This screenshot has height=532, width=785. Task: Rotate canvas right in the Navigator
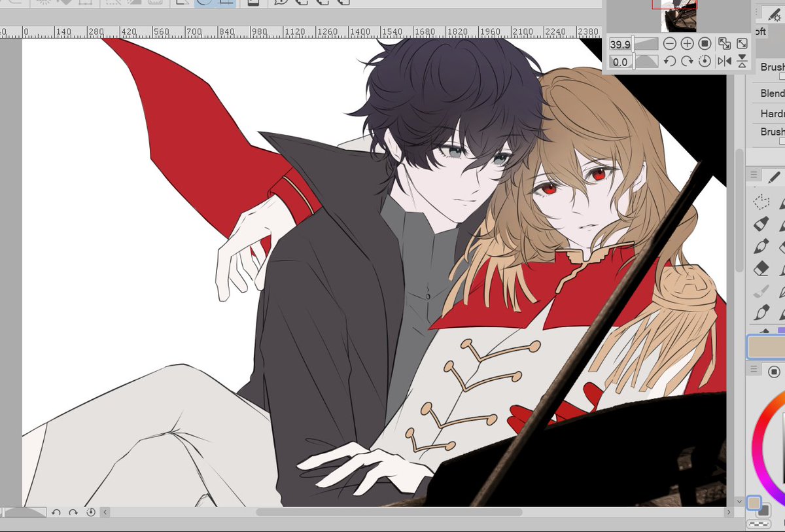[x=687, y=62]
